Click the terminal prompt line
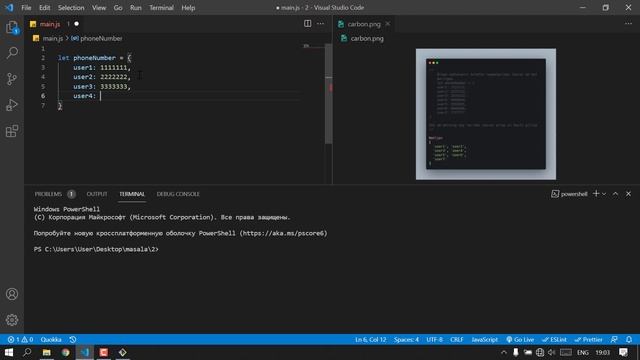The image size is (640, 360). point(96,249)
